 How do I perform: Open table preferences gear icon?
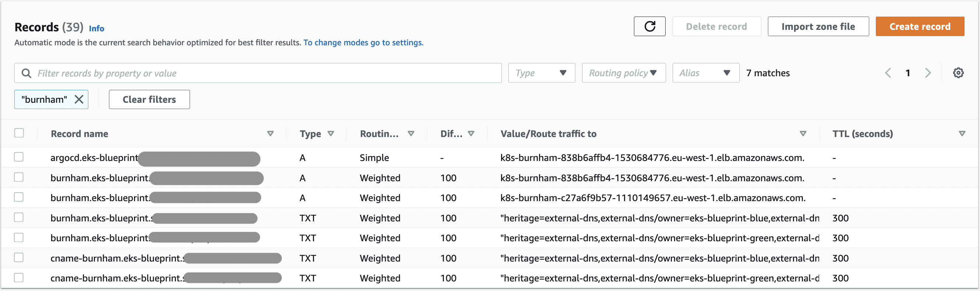pos(958,73)
